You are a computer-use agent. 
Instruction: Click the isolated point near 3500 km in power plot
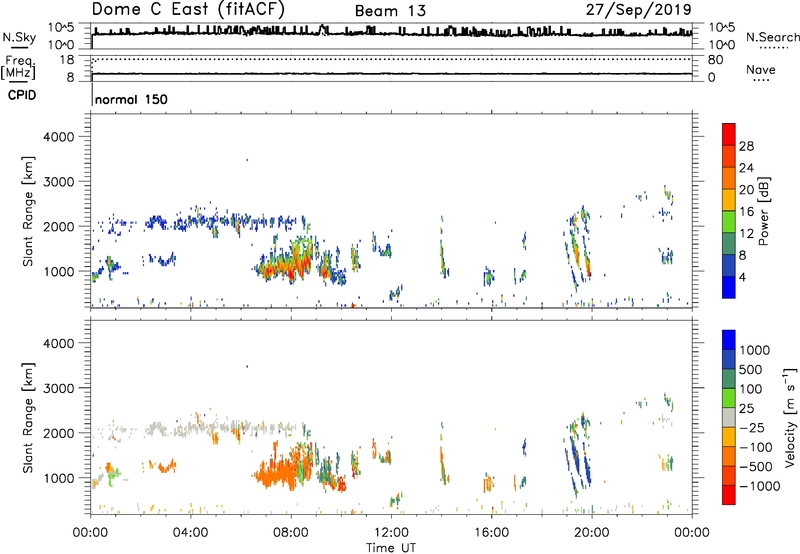[247, 160]
